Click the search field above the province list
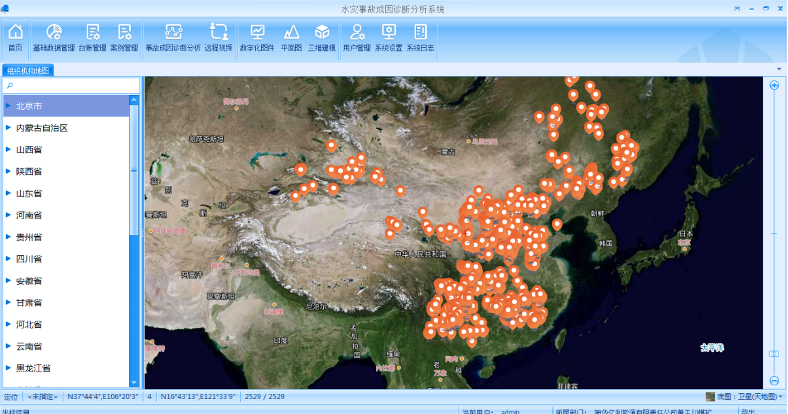 (70, 86)
